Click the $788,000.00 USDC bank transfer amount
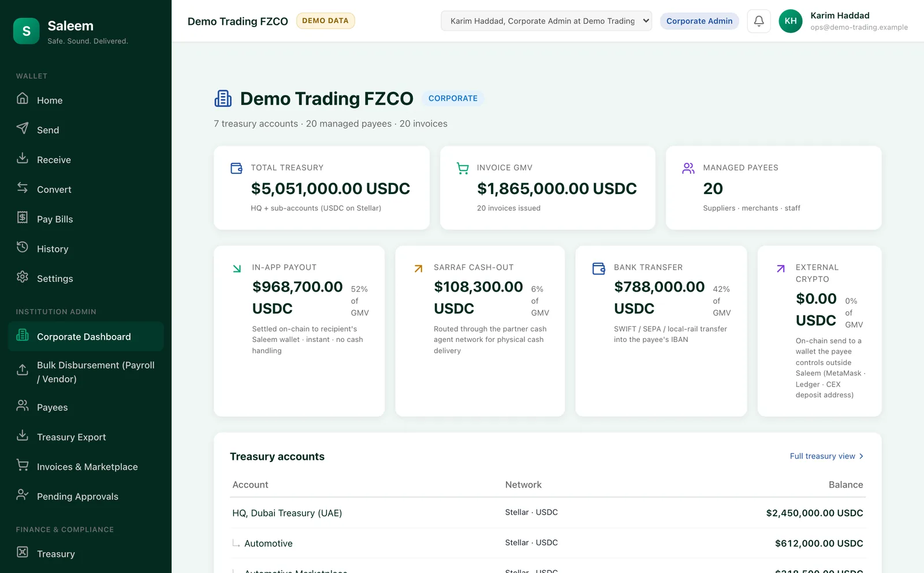This screenshot has height=573, width=924. coord(659,297)
